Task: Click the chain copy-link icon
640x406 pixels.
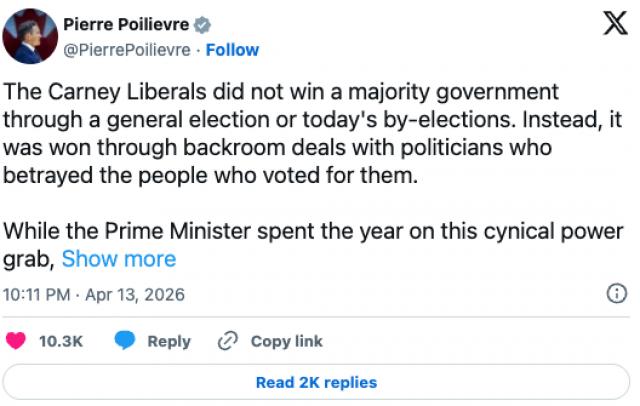Action: click(229, 341)
